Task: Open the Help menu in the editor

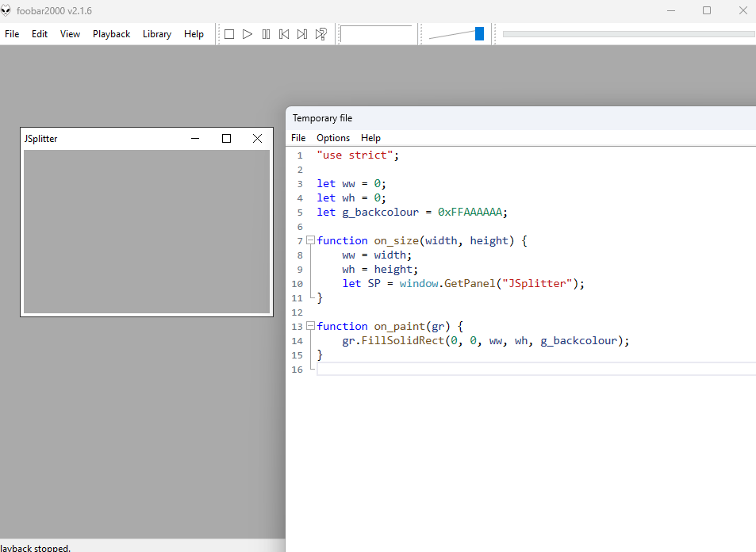Action: tap(370, 138)
